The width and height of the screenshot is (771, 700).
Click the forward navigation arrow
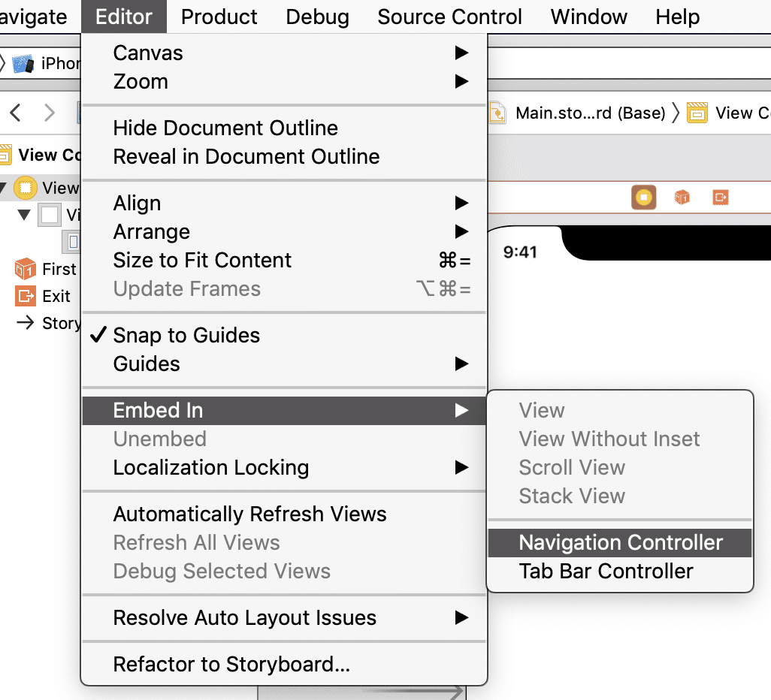(50, 113)
